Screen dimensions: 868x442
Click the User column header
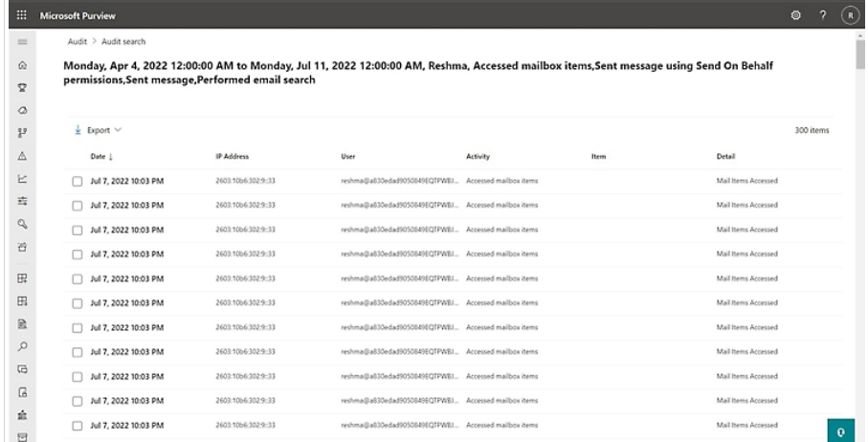tap(348, 155)
